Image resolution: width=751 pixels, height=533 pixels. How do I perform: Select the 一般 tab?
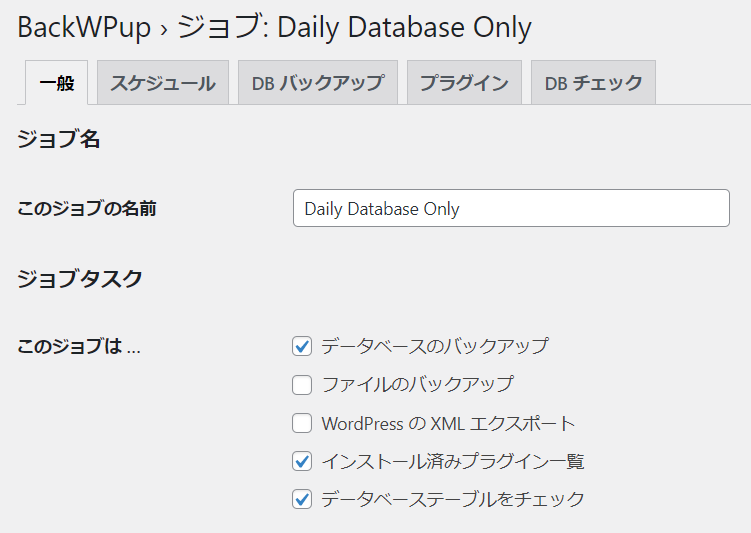(57, 82)
